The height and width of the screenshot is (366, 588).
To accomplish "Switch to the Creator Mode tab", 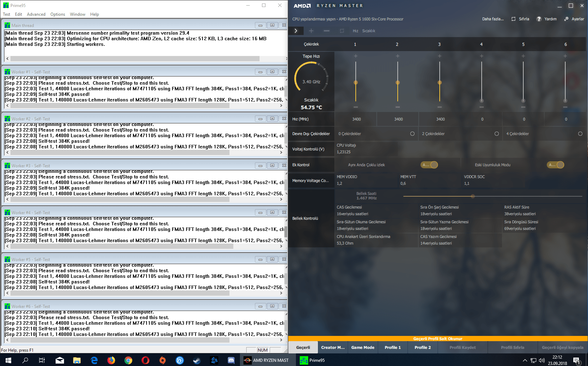I will [333, 347].
